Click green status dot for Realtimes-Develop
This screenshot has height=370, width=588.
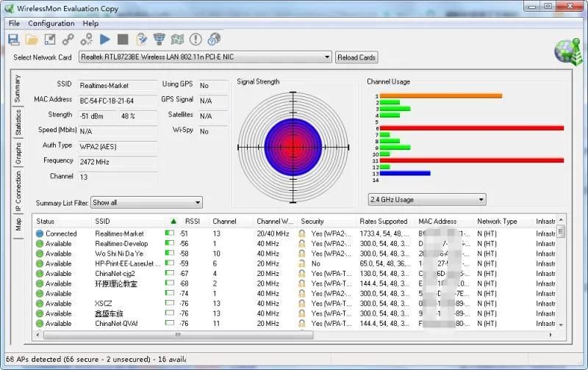point(40,244)
